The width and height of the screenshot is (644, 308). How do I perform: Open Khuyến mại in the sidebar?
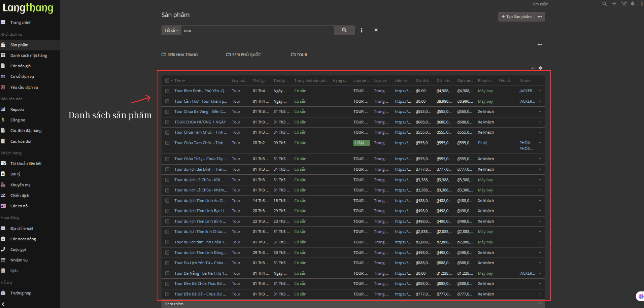[21, 185]
